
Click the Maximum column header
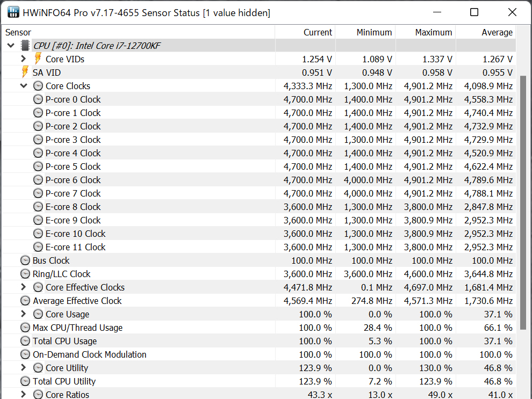pos(433,32)
